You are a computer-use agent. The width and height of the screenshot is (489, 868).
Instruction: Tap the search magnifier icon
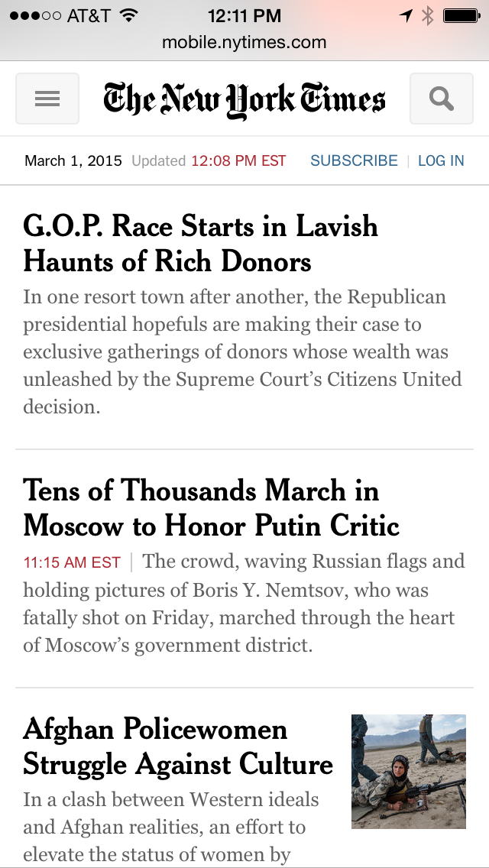pyautogui.click(x=442, y=99)
